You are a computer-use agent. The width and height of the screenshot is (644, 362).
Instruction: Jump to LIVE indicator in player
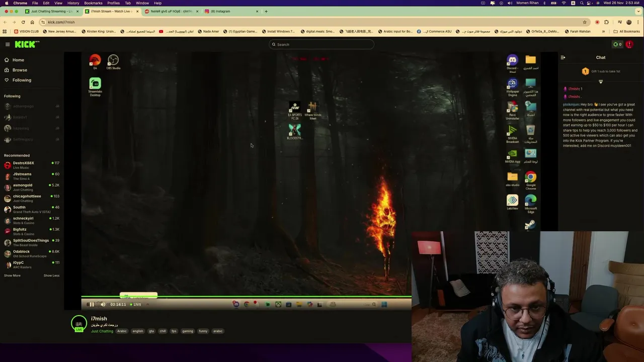click(135, 304)
